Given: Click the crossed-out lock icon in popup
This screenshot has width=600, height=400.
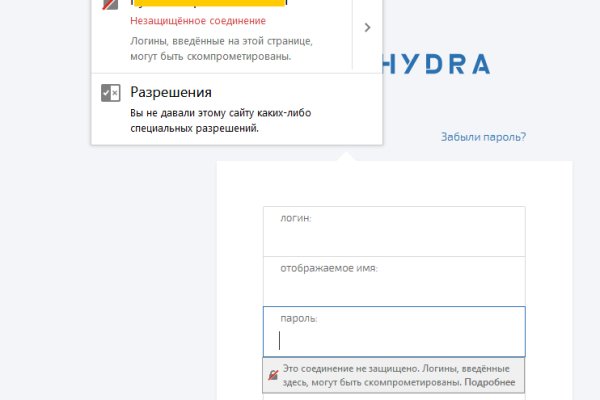Looking at the screenshot, I should pyautogui.click(x=110, y=5).
